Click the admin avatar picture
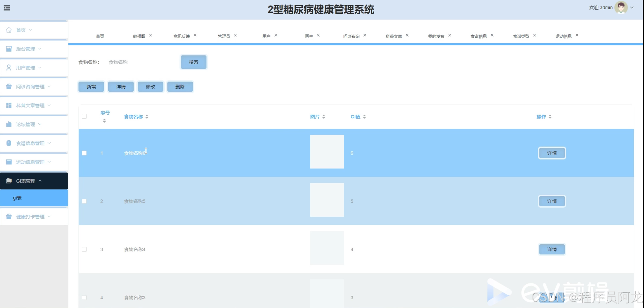 tap(621, 8)
